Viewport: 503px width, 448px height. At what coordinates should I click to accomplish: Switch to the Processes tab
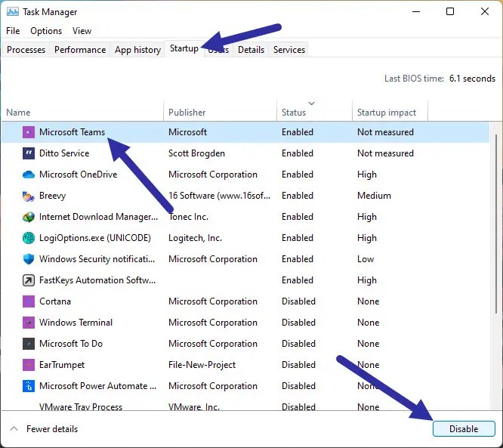[x=26, y=50]
